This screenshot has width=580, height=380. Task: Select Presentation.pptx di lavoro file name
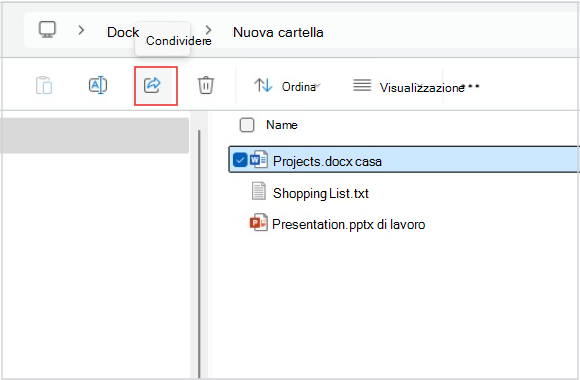pos(348,224)
